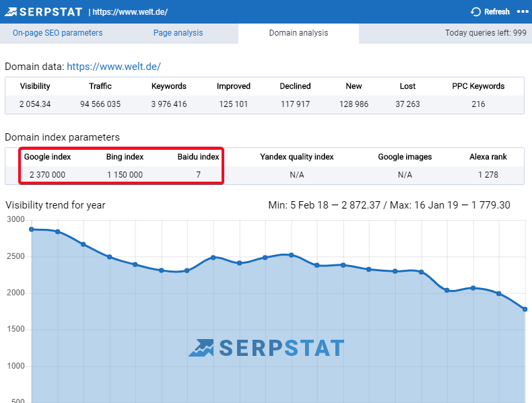
Task: Click the Visibility trend for year heading
Action: pyautogui.click(x=55, y=205)
